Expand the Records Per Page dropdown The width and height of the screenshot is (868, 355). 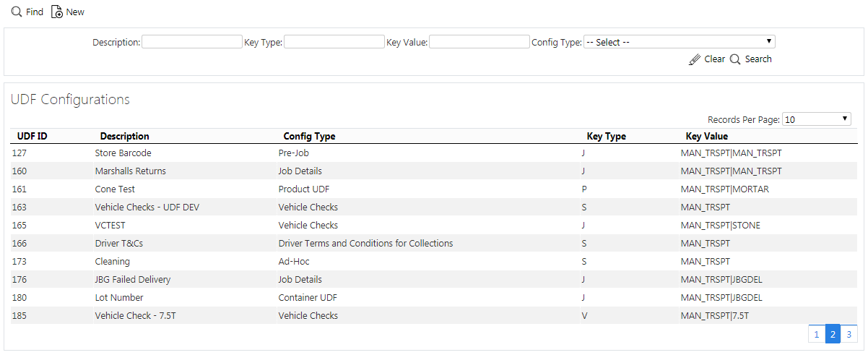[x=817, y=119]
